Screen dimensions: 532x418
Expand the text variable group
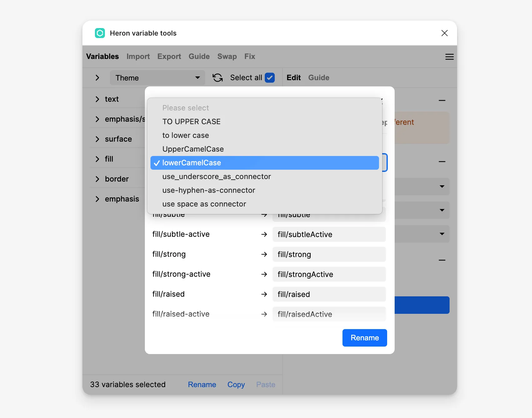point(97,99)
